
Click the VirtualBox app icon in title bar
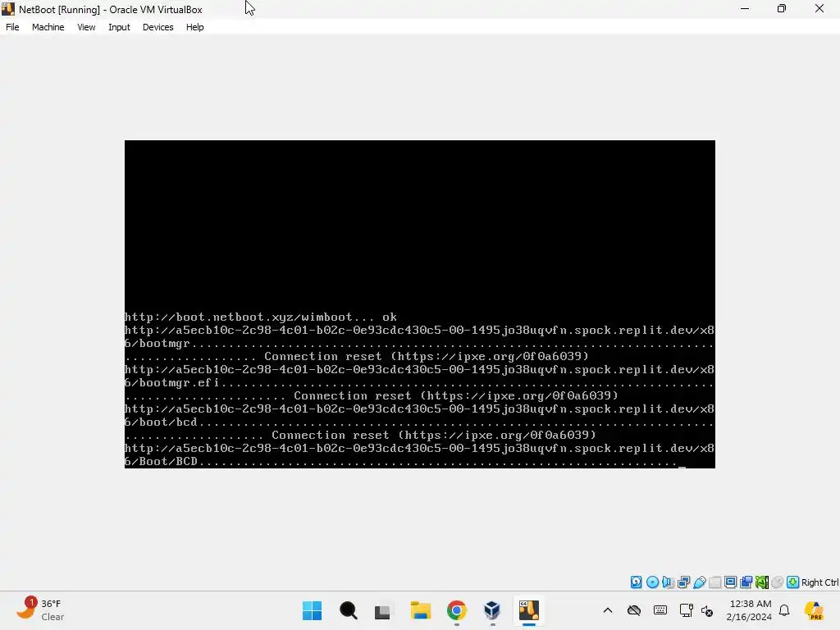(x=8, y=9)
